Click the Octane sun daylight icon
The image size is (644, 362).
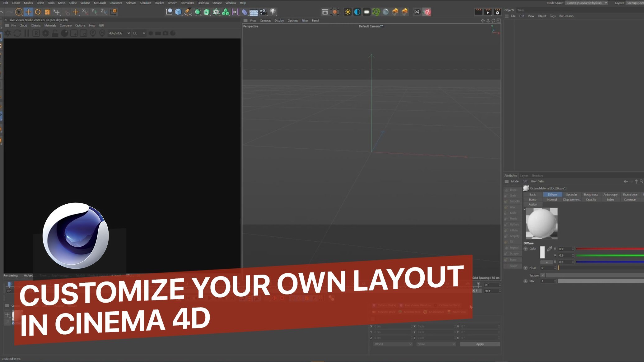[348, 12]
